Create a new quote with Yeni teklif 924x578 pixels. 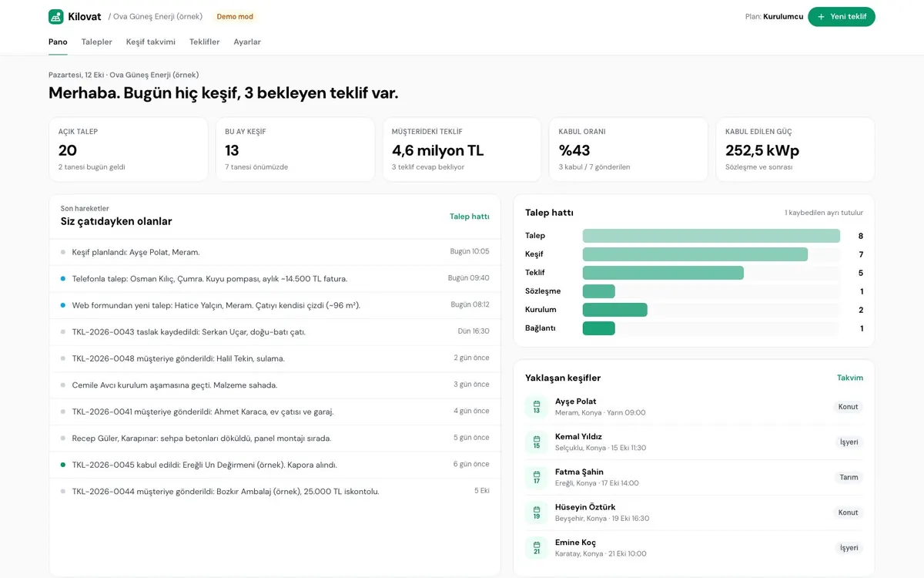842,17
